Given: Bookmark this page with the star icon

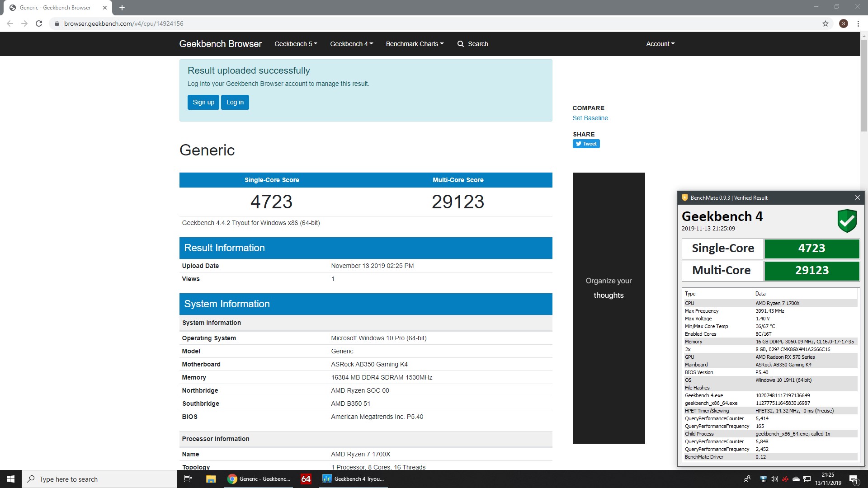Looking at the screenshot, I should point(826,23).
